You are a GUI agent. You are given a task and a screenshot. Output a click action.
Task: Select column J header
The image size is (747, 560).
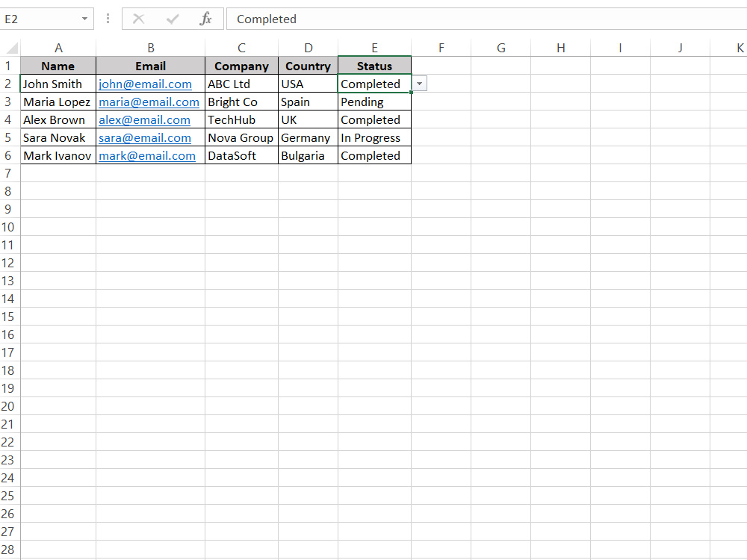tap(680, 48)
